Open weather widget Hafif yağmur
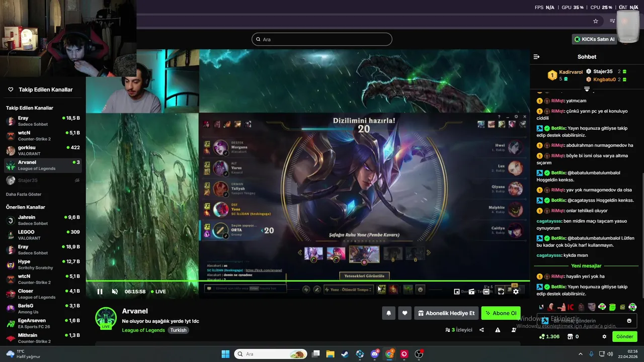The height and width of the screenshot is (362, 644). click(x=23, y=354)
